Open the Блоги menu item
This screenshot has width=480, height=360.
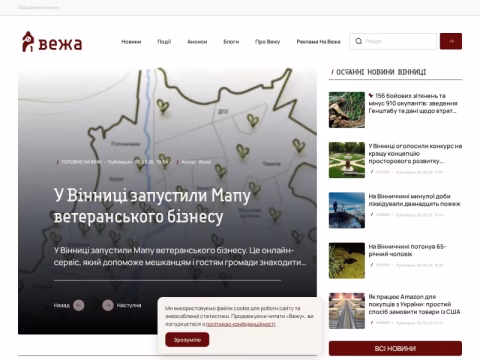click(x=231, y=42)
